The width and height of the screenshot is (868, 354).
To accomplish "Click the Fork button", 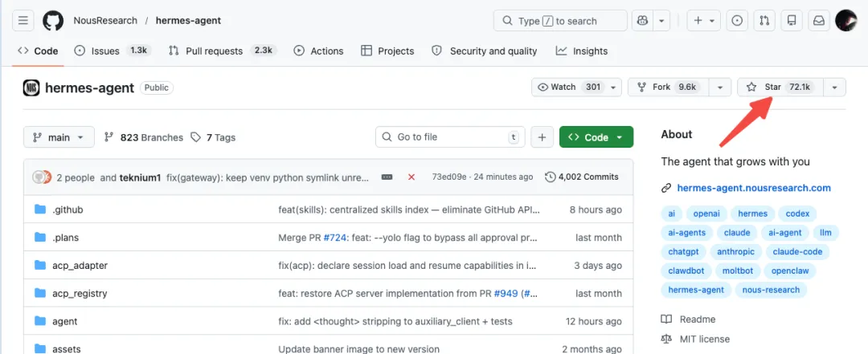I will 668,87.
